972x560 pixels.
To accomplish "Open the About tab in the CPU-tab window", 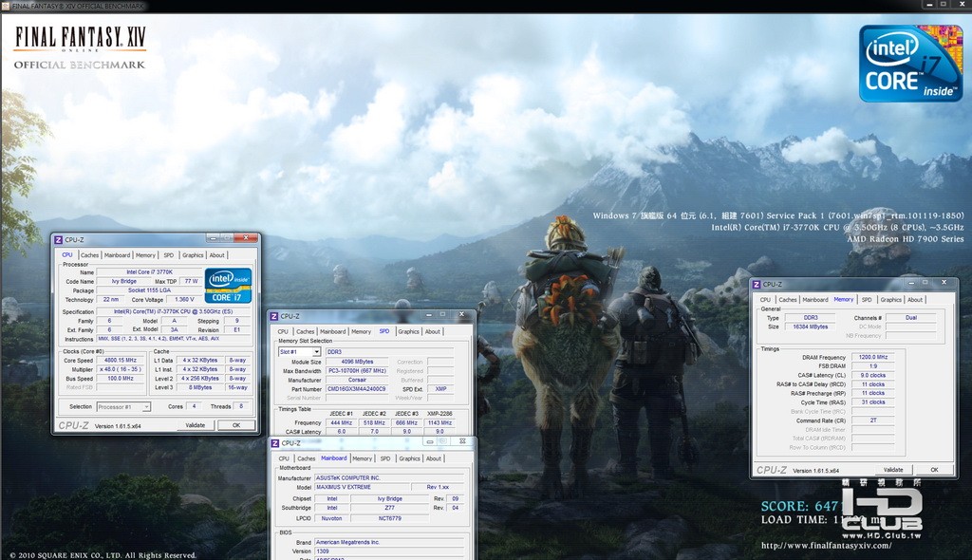I will tap(216, 255).
